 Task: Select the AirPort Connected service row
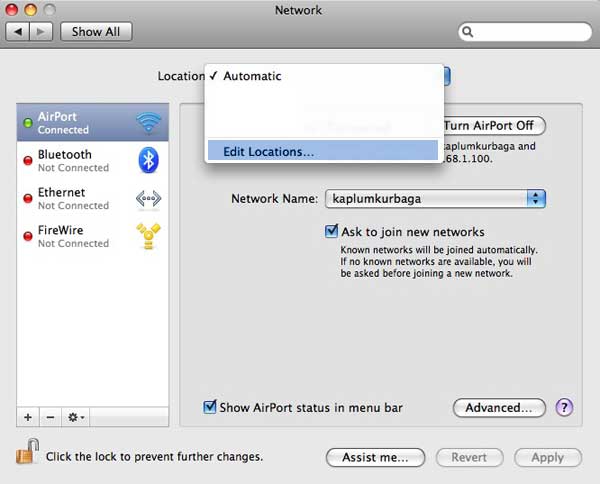click(93, 123)
